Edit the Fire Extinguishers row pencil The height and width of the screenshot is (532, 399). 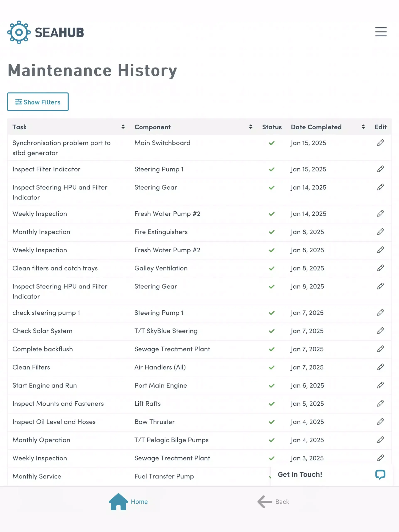(x=380, y=232)
